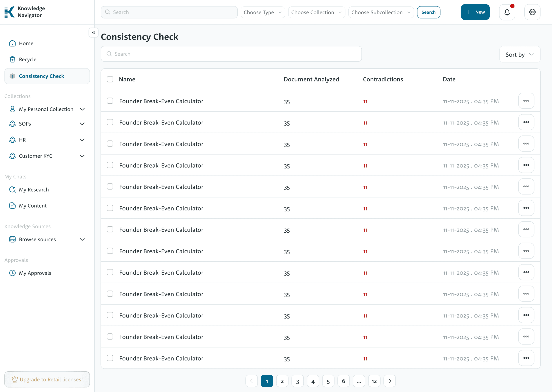Viewport: 552px width, 392px height.
Task: Check the last table row checkbox
Action: (x=110, y=358)
